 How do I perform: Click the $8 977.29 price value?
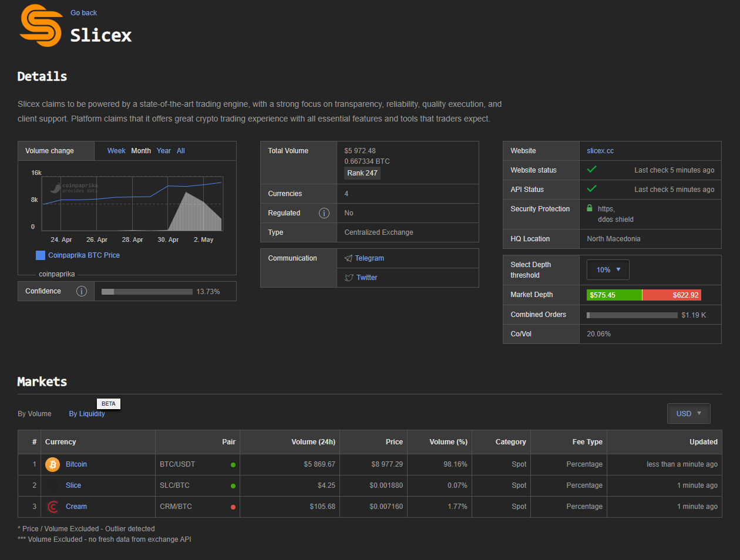click(x=387, y=464)
